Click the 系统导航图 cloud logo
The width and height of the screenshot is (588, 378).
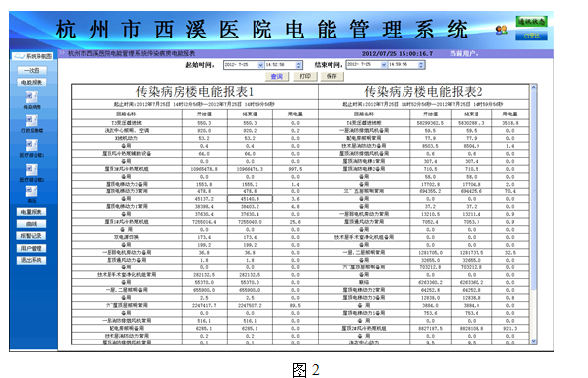[x=33, y=56]
